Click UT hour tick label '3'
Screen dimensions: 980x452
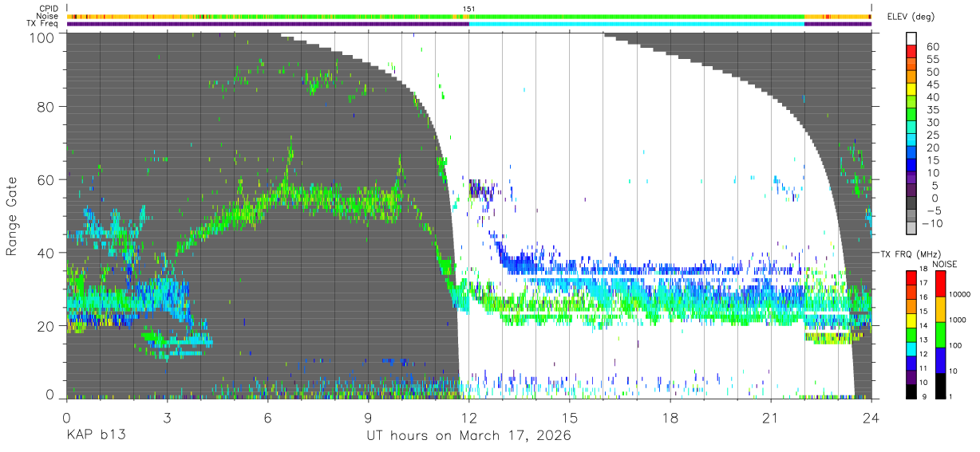point(167,417)
